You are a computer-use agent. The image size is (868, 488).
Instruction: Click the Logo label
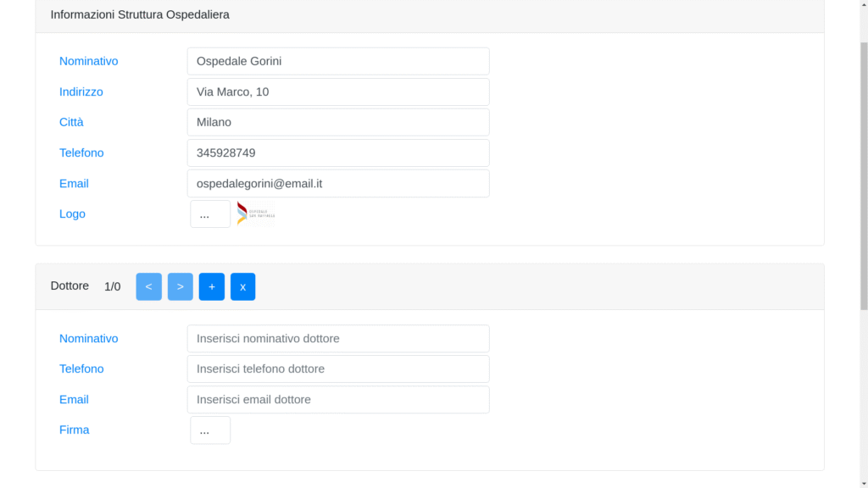coord(72,213)
